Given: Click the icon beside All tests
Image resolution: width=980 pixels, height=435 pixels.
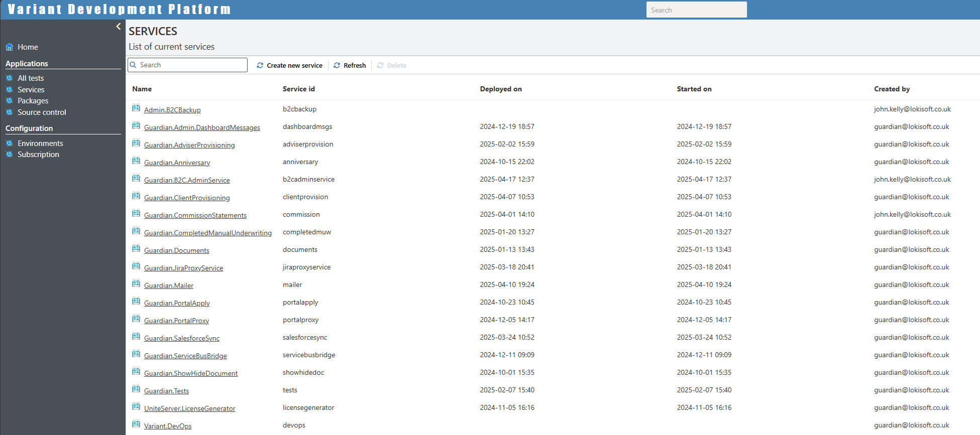Looking at the screenshot, I should click(x=9, y=78).
